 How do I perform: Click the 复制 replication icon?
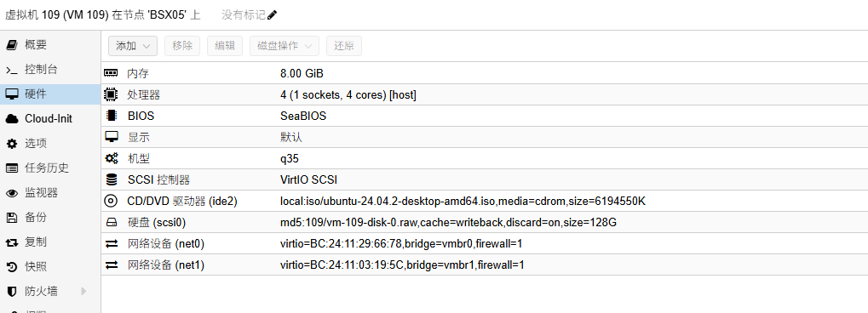click(12, 242)
